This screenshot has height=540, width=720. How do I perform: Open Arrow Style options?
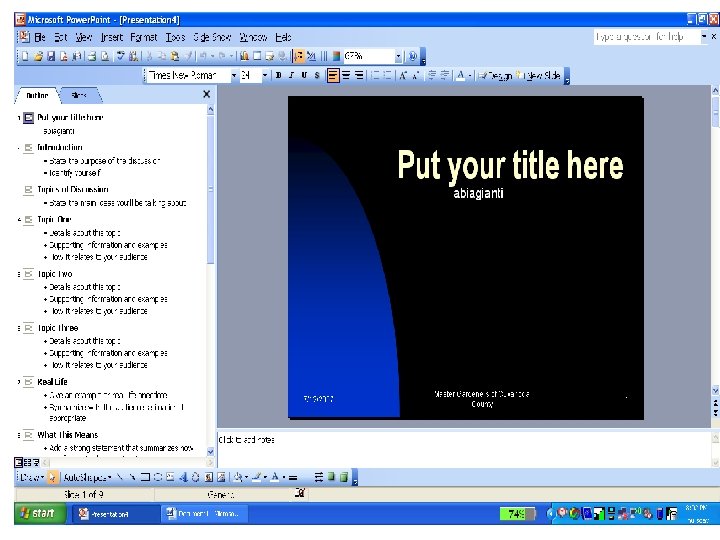319,477
